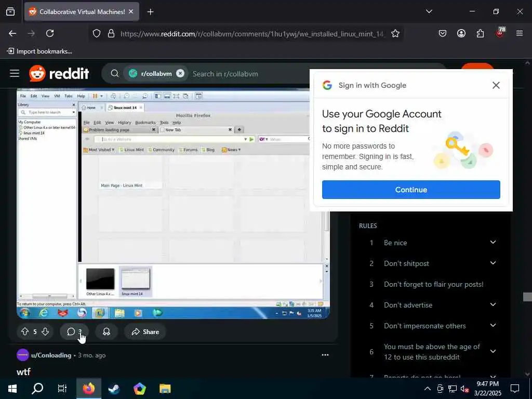This screenshot has width=532, height=399.
Task: Open muted volume control in tray
Action: pyautogui.click(x=464, y=389)
